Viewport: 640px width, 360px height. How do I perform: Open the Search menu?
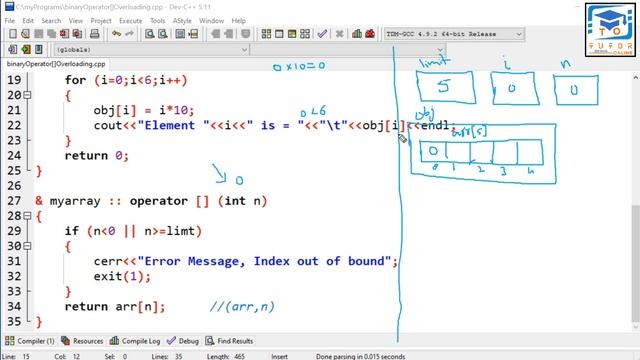tap(51, 20)
